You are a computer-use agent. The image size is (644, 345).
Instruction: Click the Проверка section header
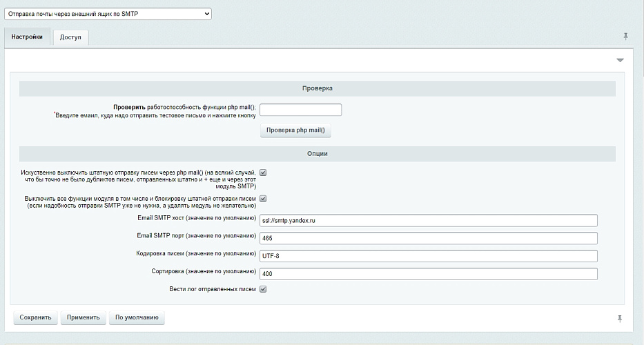pyautogui.click(x=317, y=89)
